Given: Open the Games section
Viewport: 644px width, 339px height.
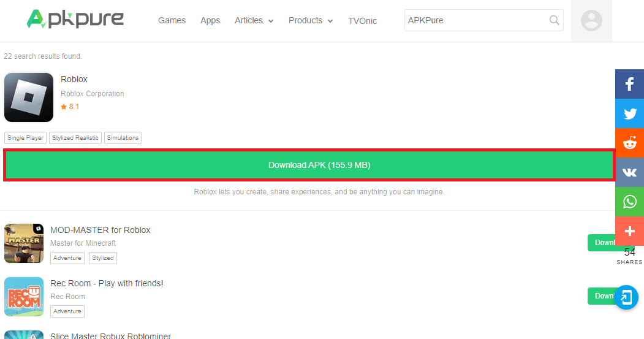Looking at the screenshot, I should coord(172,21).
